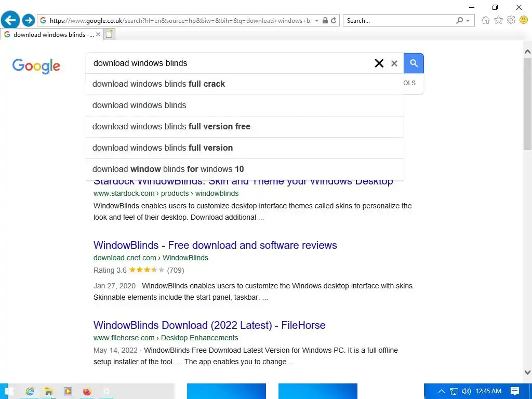This screenshot has height=399, width=532.
Task: Open the address bar autocomplete dropdown arrow
Action: point(316,20)
